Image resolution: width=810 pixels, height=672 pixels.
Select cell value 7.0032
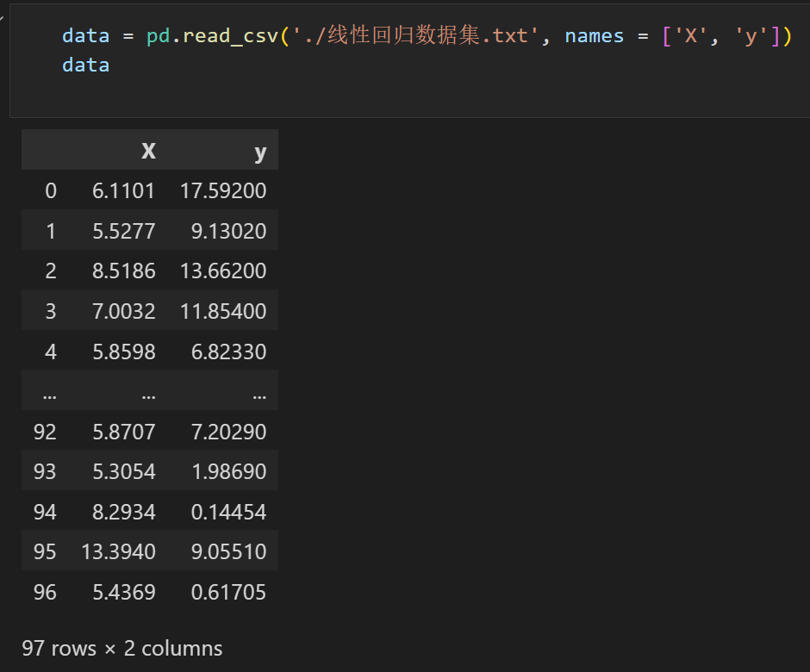coord(124,311)
